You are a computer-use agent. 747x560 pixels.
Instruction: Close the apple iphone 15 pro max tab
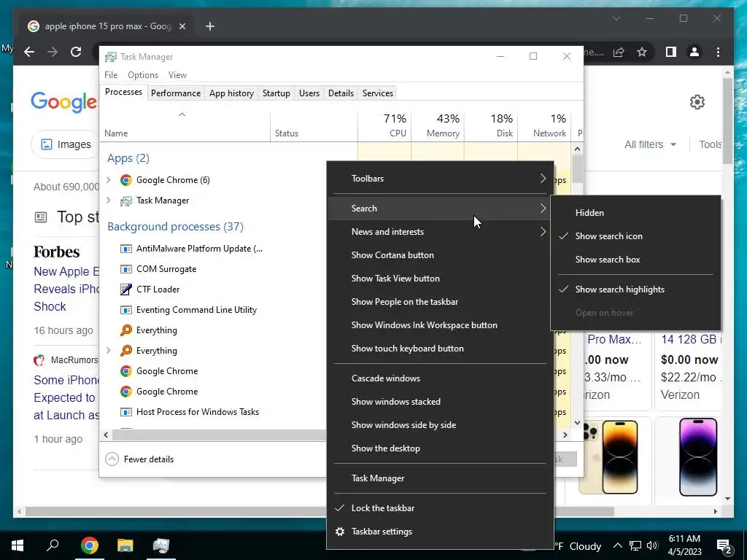click(182, 26)
